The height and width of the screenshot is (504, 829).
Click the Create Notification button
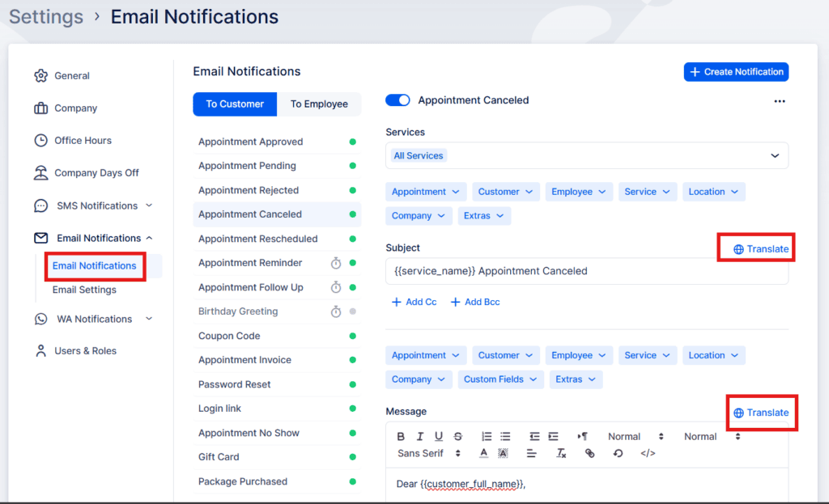pos(736,72)
